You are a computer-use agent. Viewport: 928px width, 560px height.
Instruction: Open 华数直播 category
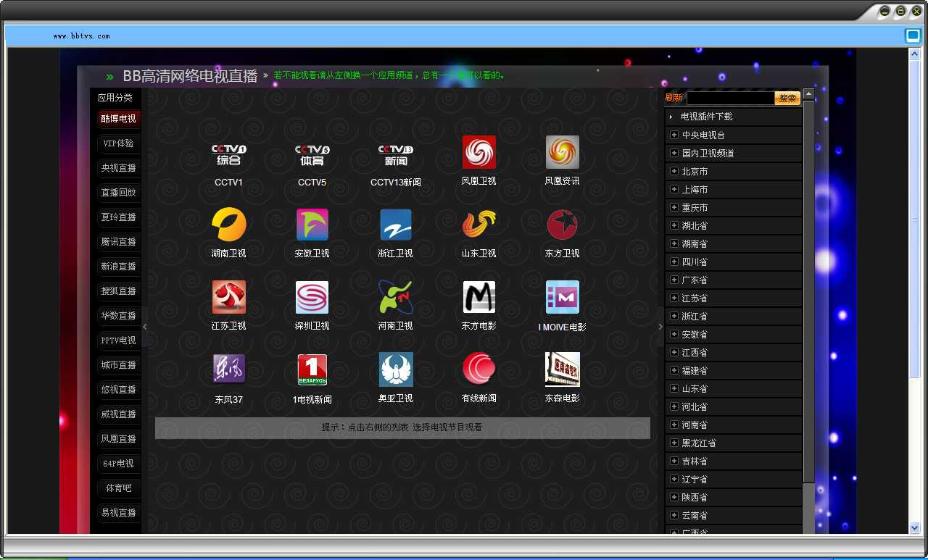pyautogui.click(x=118, y=316)
